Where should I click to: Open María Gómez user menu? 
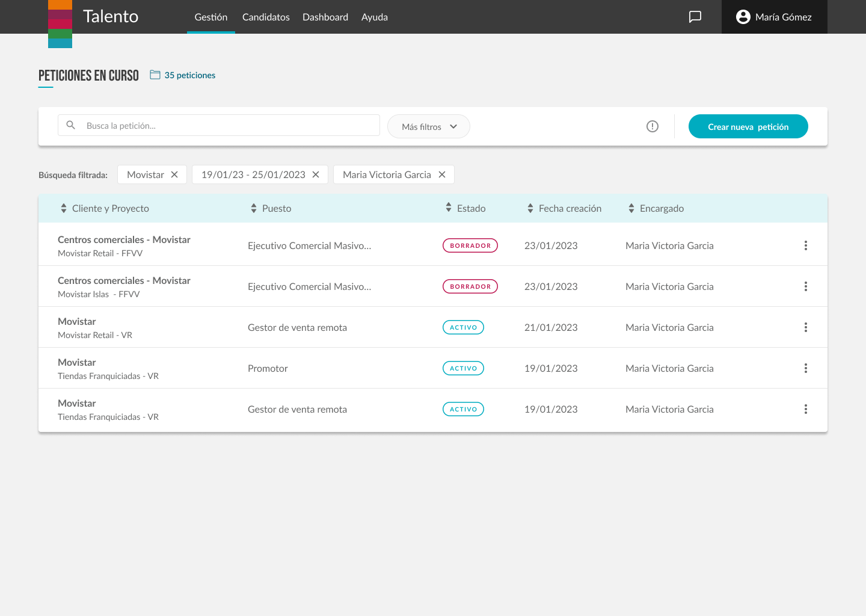click(x=774, y=17)
